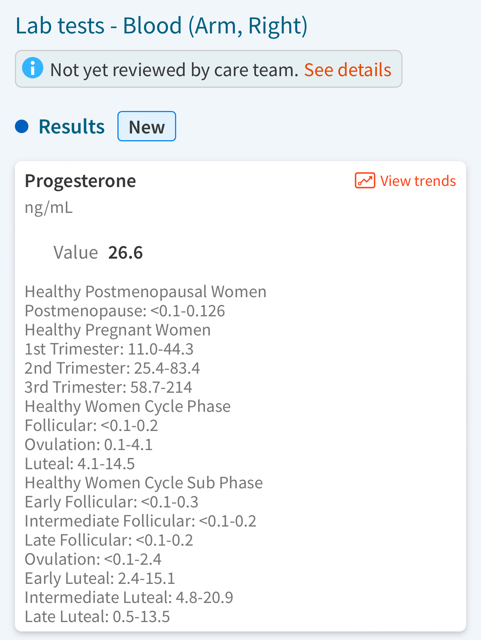
Task: Click the New badge beside Results
Action: [147, 127]
